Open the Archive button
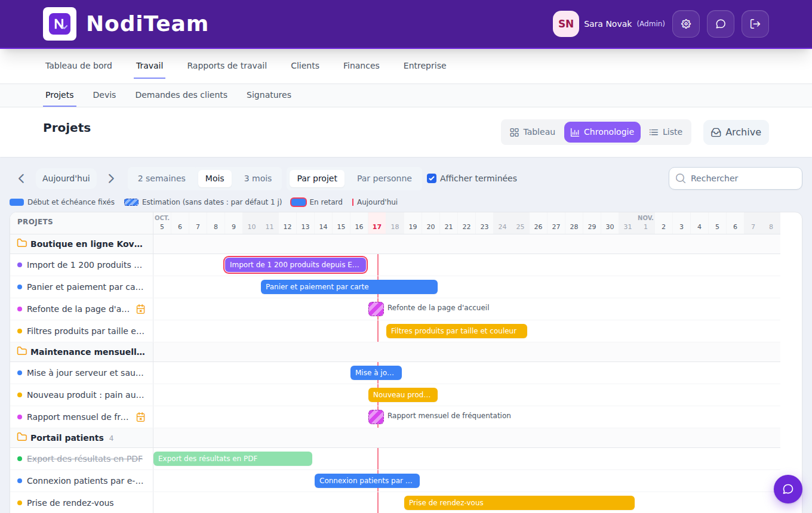The image size is (812, 513). click(736, 132)
